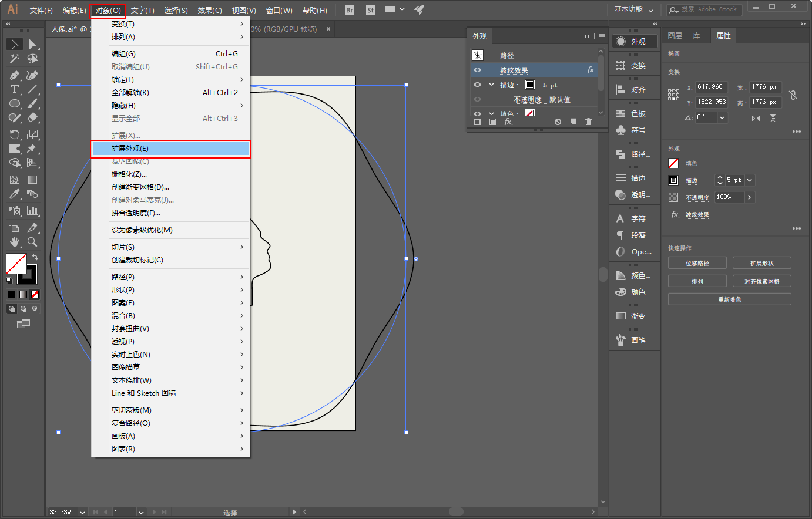Image resolution: width=812 pixels, height=519 pixels.
Task: Click 重新着色 button
Action: (x=729, y=299)
